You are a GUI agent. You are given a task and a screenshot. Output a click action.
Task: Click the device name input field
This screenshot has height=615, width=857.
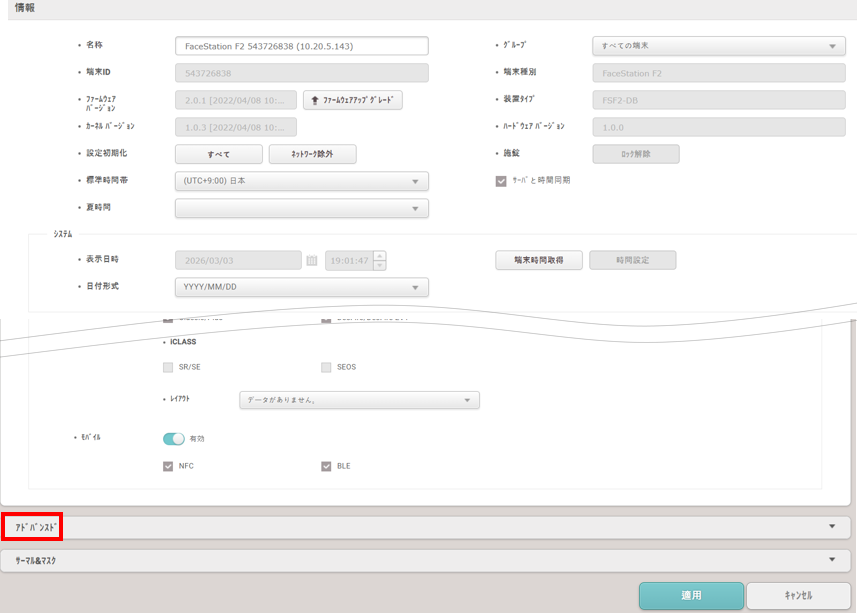point(302,46)
